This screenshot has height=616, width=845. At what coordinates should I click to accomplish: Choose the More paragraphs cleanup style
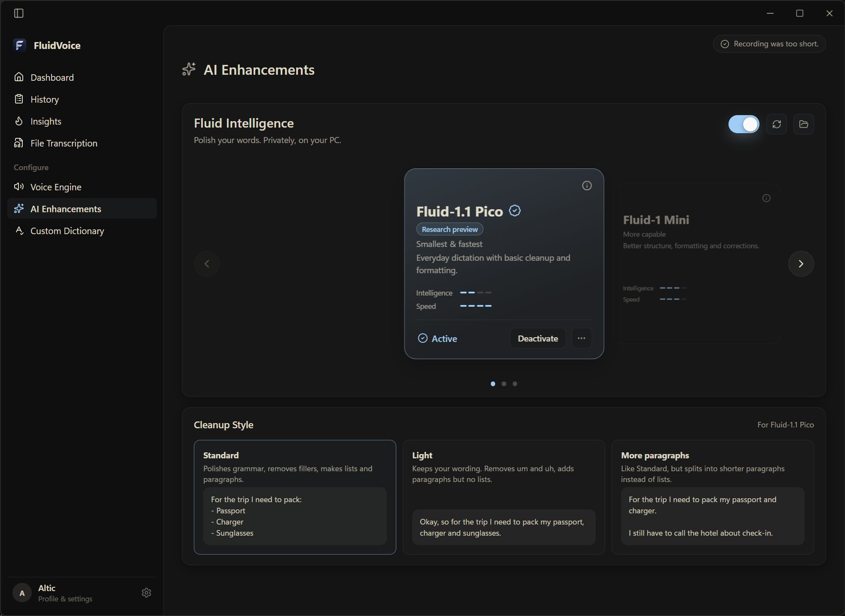[713, 497]
